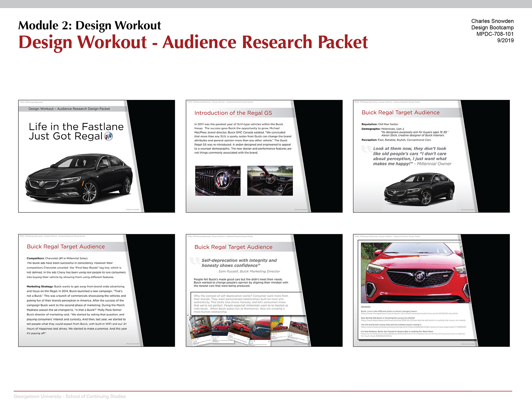Click the "SOURCES" heading
Screen dimensions: 532x411
pos(365,307)
